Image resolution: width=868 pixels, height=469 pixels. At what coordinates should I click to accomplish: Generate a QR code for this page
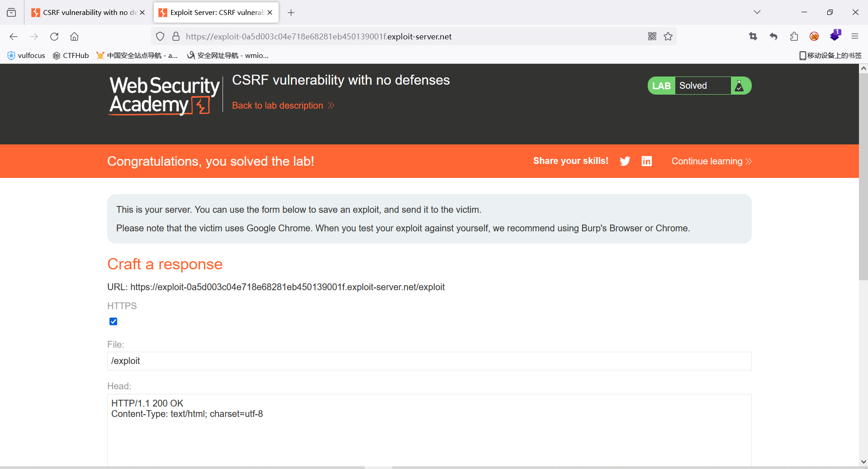click(652, 36)
